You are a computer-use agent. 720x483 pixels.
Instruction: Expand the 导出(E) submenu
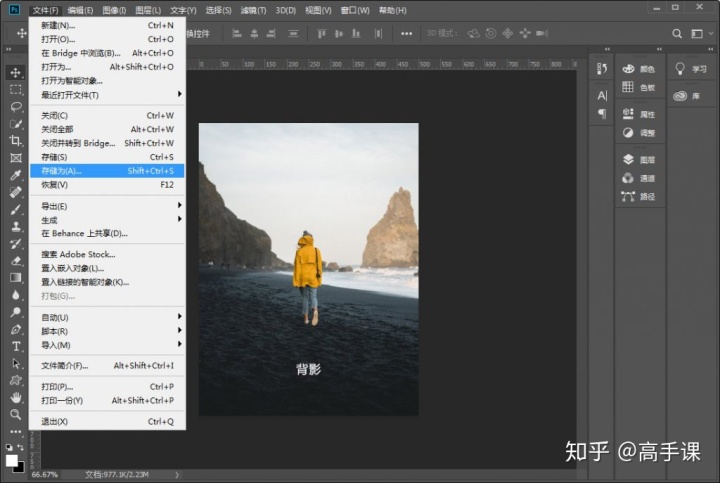pos(107,206)
